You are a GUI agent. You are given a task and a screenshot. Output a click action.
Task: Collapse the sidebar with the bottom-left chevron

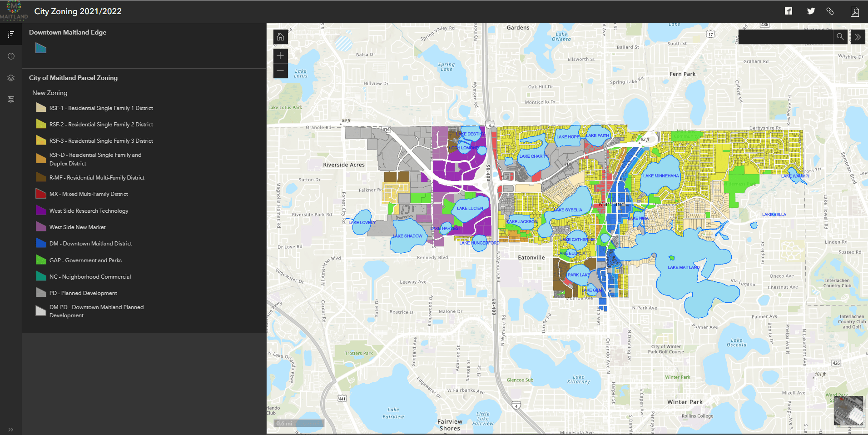point(11,429)
